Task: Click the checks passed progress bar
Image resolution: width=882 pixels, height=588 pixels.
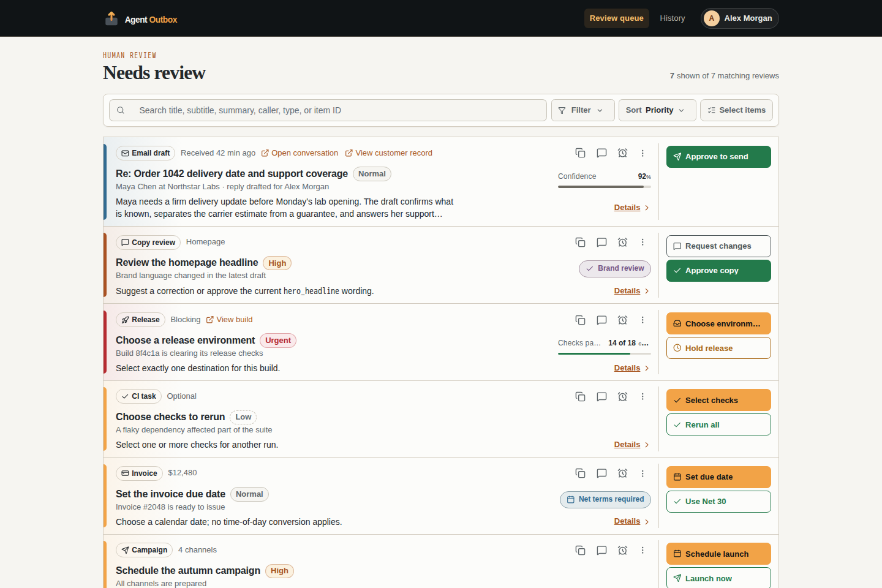Action: click(x=605, y=353)
